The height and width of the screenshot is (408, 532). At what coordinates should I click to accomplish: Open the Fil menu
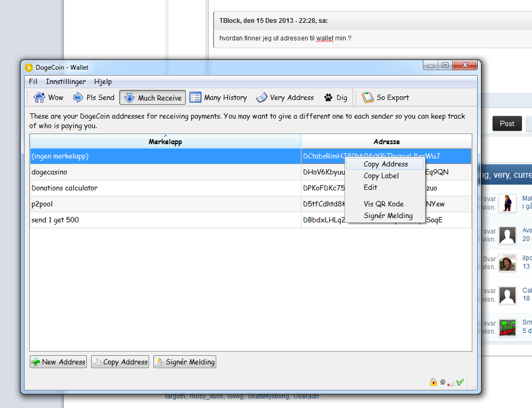[33, 82]
